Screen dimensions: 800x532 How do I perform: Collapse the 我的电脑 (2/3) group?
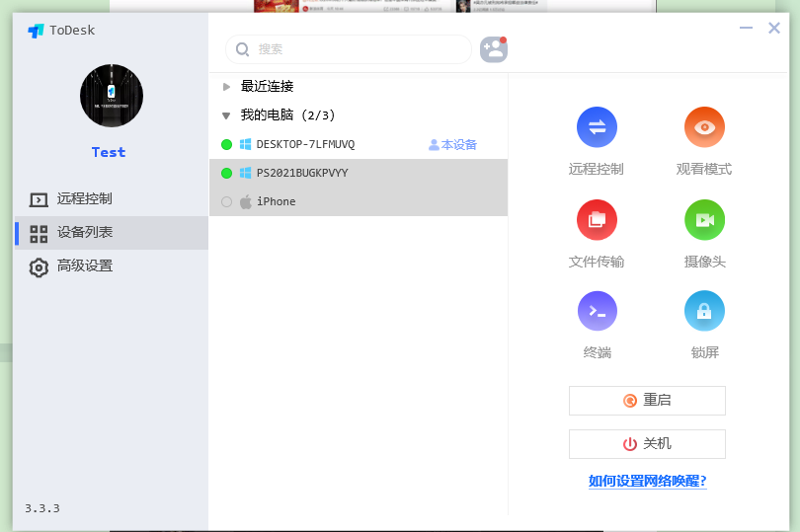point(226,115)
